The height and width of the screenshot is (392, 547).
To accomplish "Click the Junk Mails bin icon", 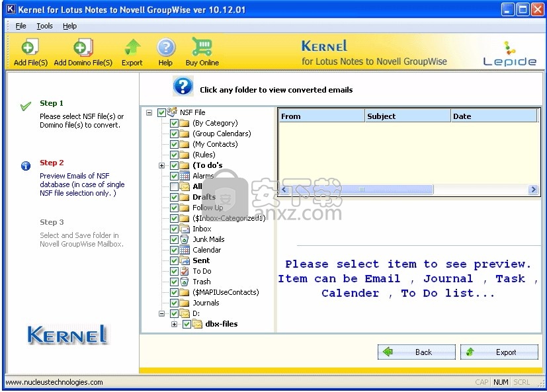I will [184, 239].
